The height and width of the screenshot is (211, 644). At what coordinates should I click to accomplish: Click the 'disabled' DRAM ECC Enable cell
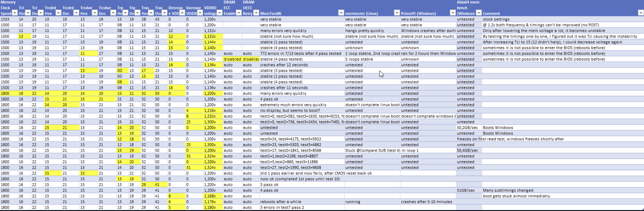click(x=232, y=59)
